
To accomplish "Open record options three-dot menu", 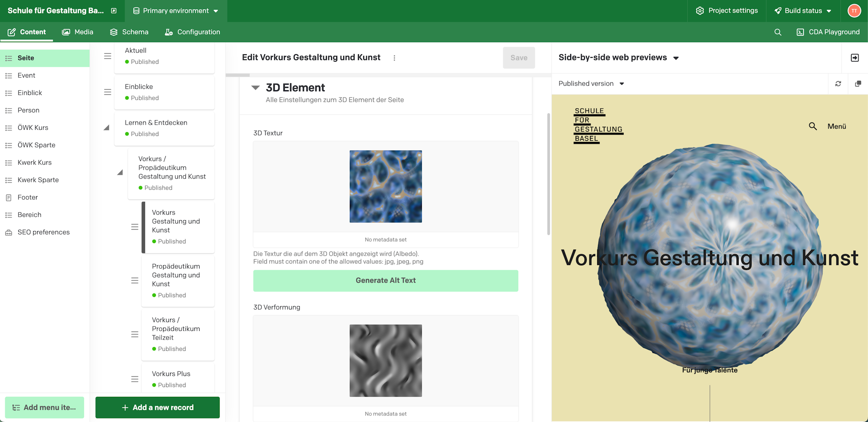I will click(x=394, y=58).
